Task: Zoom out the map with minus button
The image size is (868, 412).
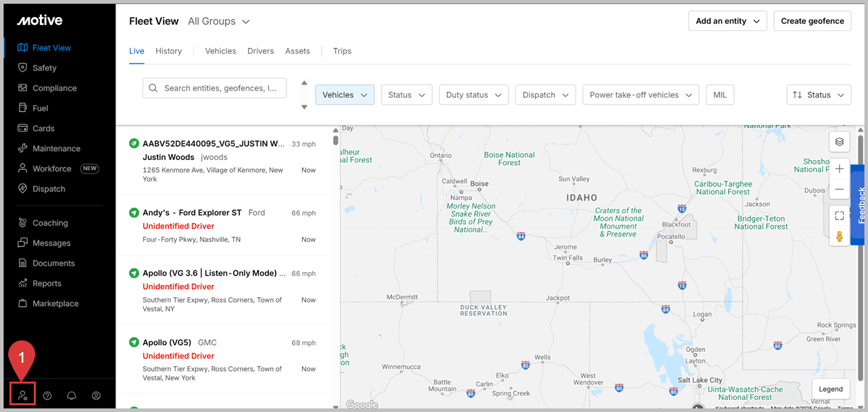Action: tap(839, 190)
